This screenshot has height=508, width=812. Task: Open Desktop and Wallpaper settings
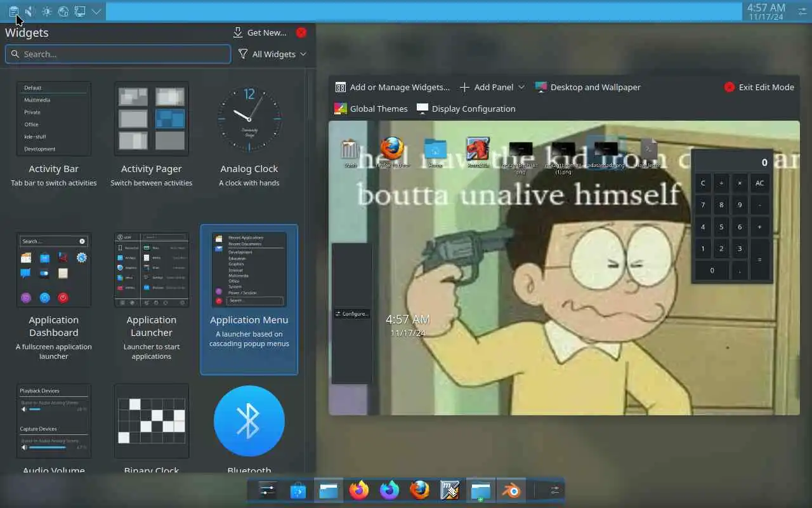(588, 87)
